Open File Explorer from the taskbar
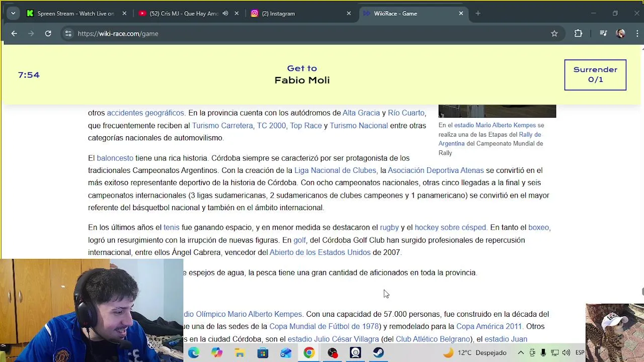 (x=240, y=353)
